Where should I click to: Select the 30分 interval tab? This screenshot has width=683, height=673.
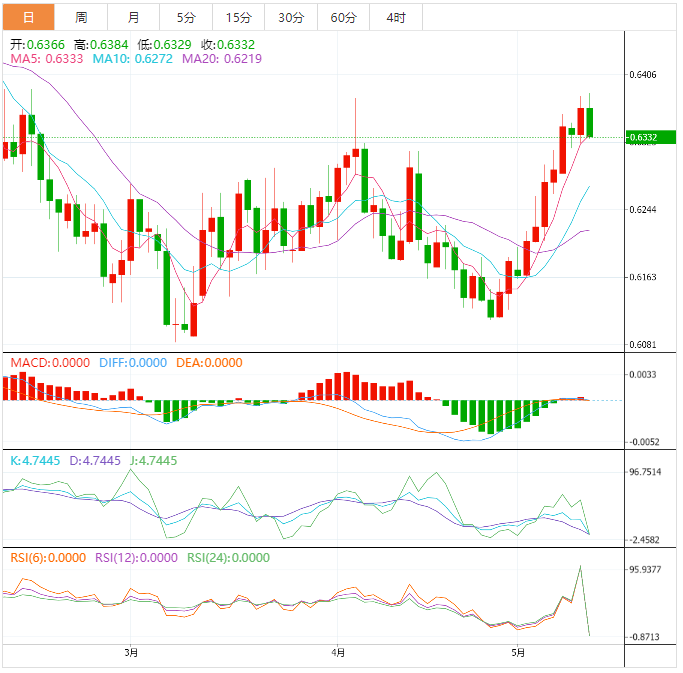(x=291, y=17)
